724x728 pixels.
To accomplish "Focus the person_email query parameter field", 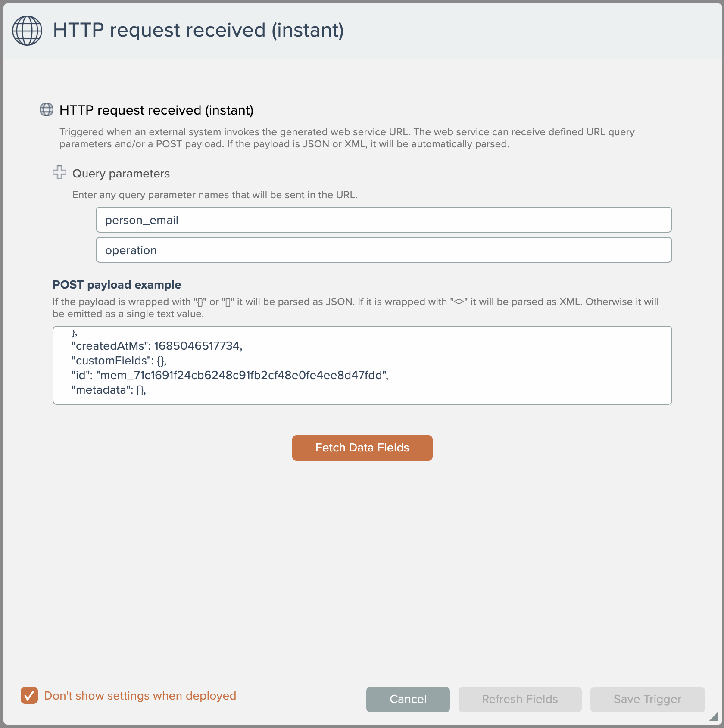I will [x=384, y=220].
